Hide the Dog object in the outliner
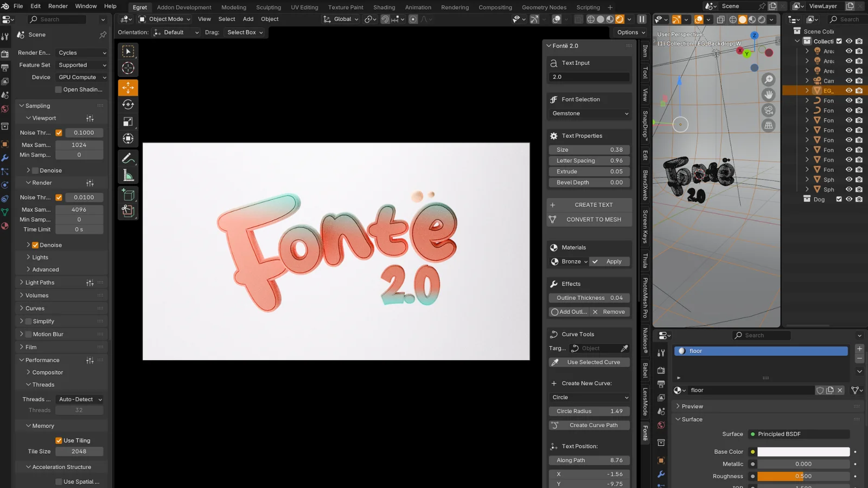 point(848,199)
